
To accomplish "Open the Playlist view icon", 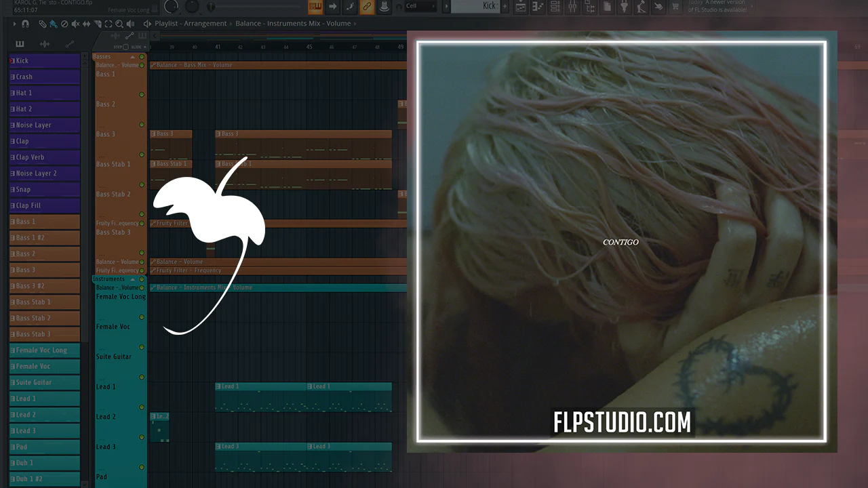I will [x=521, y=7].
